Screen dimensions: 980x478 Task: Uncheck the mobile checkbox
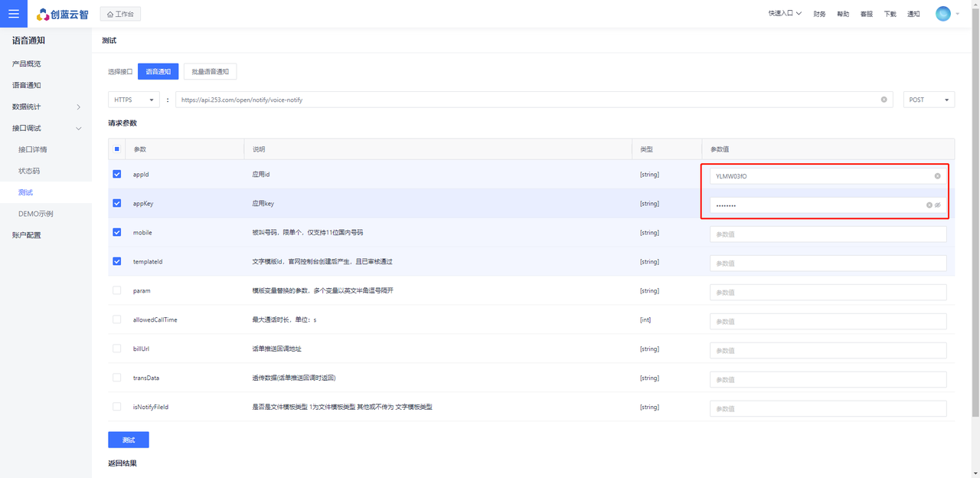(116, 232)
